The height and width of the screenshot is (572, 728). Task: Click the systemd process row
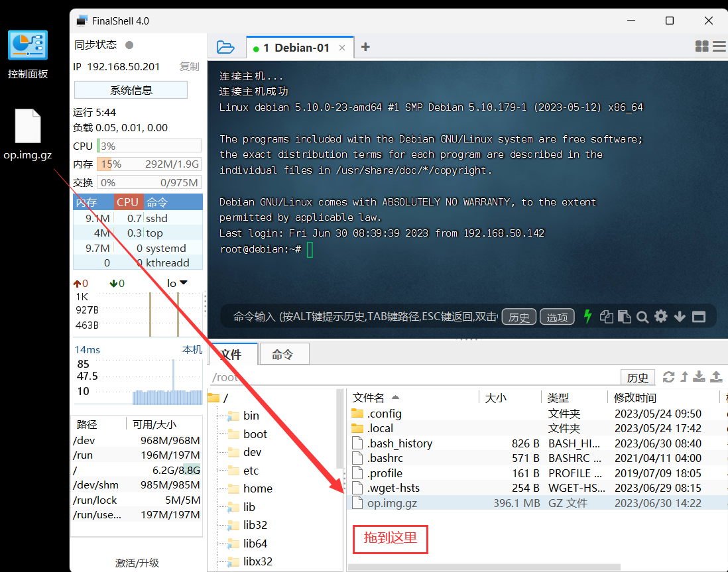click(x=138, y=249)
